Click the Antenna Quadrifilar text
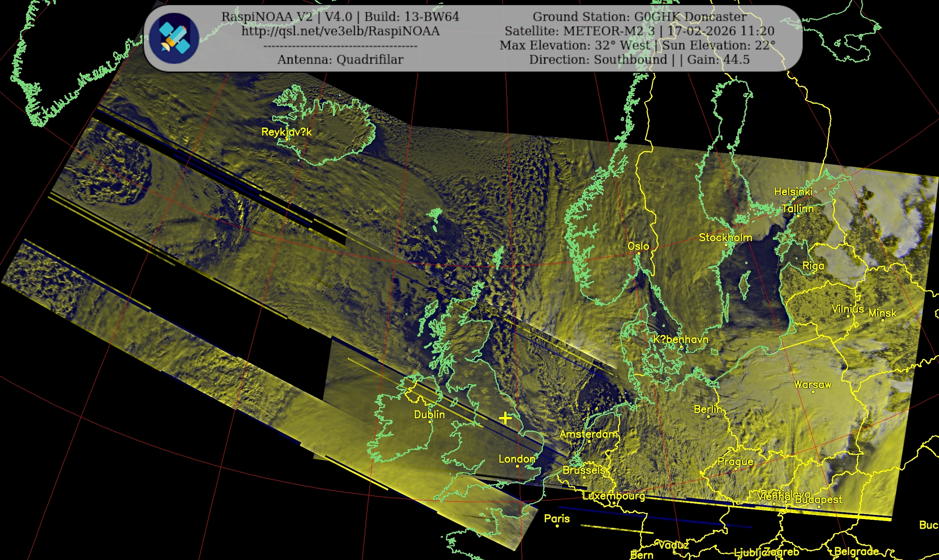939x560 pixels. pyautogui.click(x=341, y=59)
